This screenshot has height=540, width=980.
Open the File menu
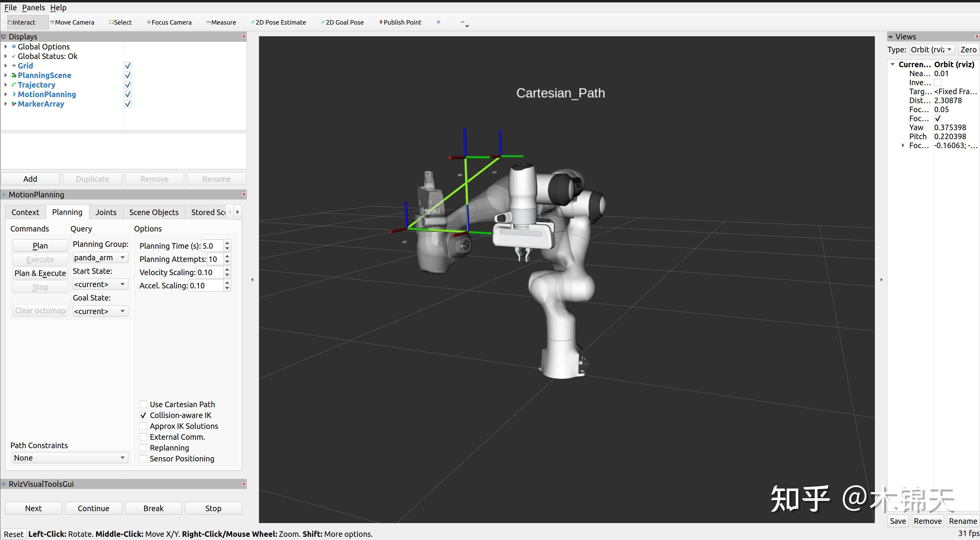point(11,8)
